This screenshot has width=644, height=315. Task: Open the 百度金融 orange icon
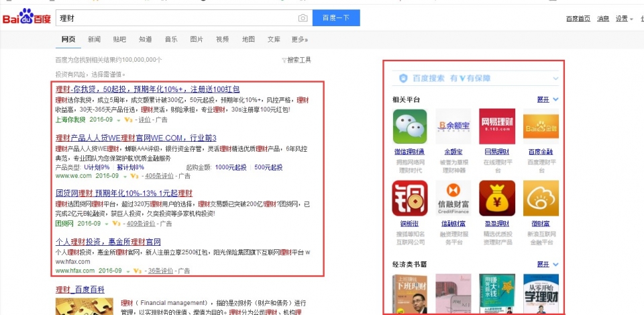[x=541, y=126]
